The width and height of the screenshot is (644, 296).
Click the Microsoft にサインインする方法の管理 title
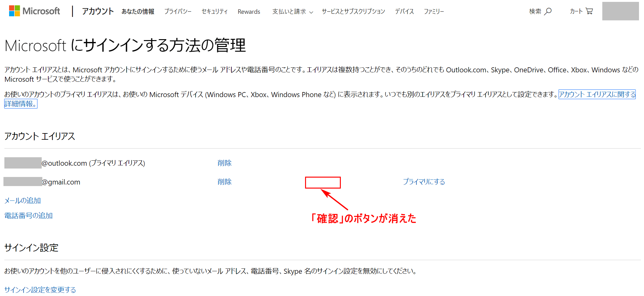125,45
